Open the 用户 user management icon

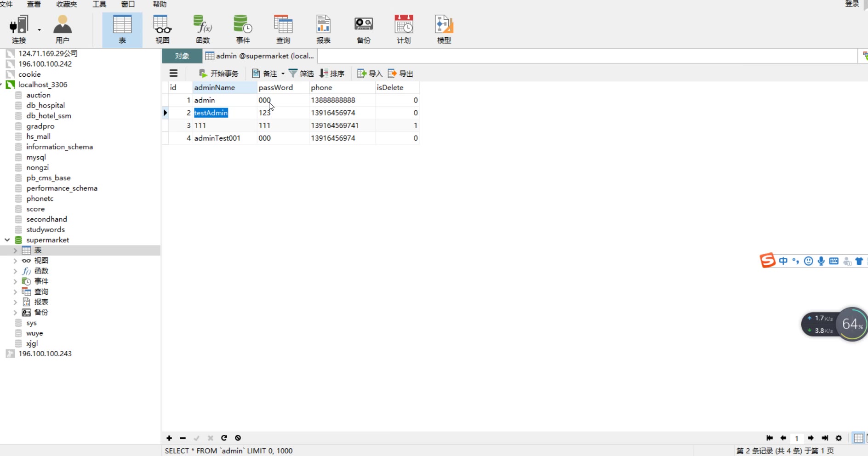63,30
